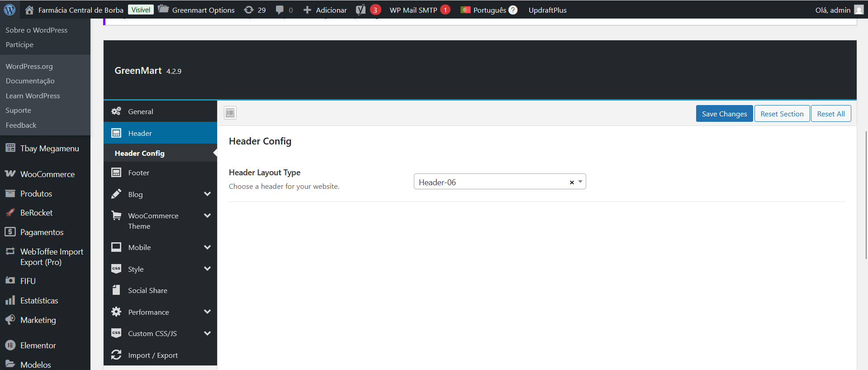Click the expand-all sections icon
Viewport: 868px width, 370px height.
click(x=230, y=113)
